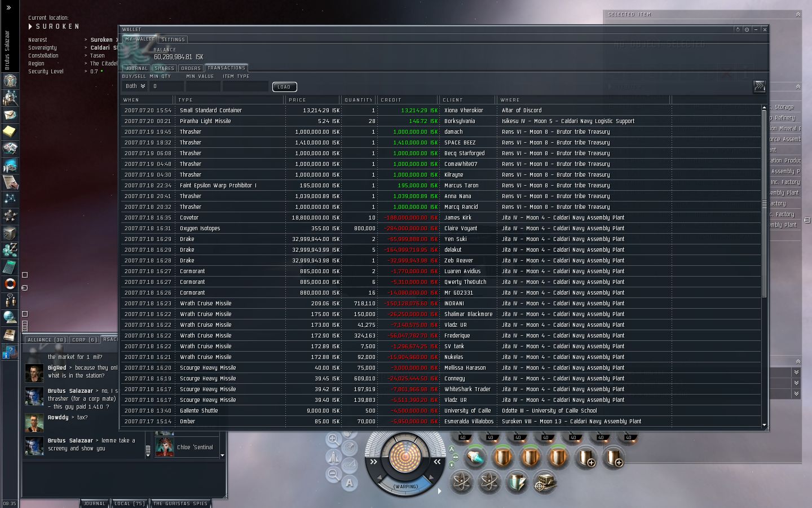Open the Settings tab in Wallet
Viewport: 812px width, 508px height.
tap(173, 40)
